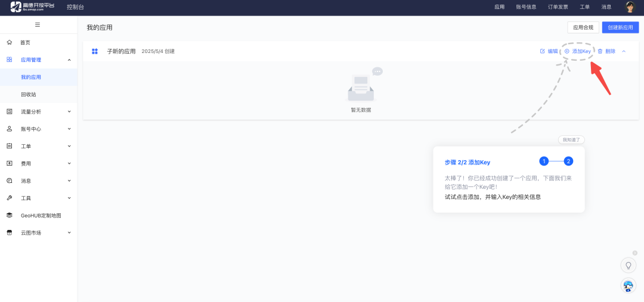Click the 账号中心 person icon
This screenshot has height=302, width=644.
point(10,129)
